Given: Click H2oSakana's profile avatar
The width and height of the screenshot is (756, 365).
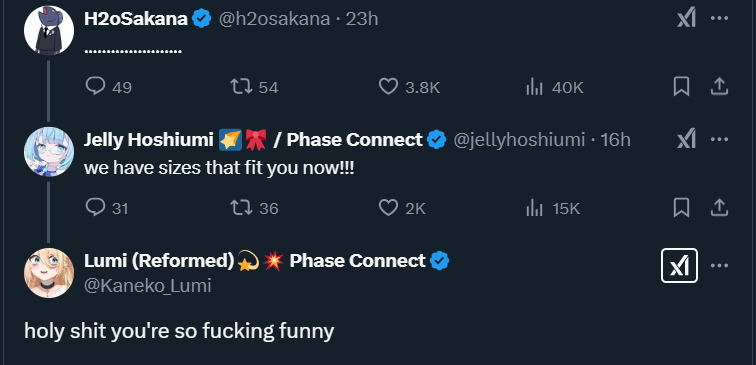Looking at the screenshot, I should [49, 30].
